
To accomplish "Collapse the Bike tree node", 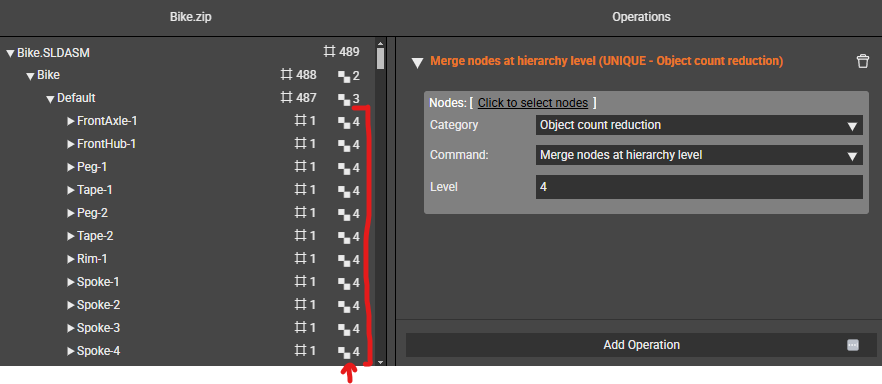I will point(30,76).
